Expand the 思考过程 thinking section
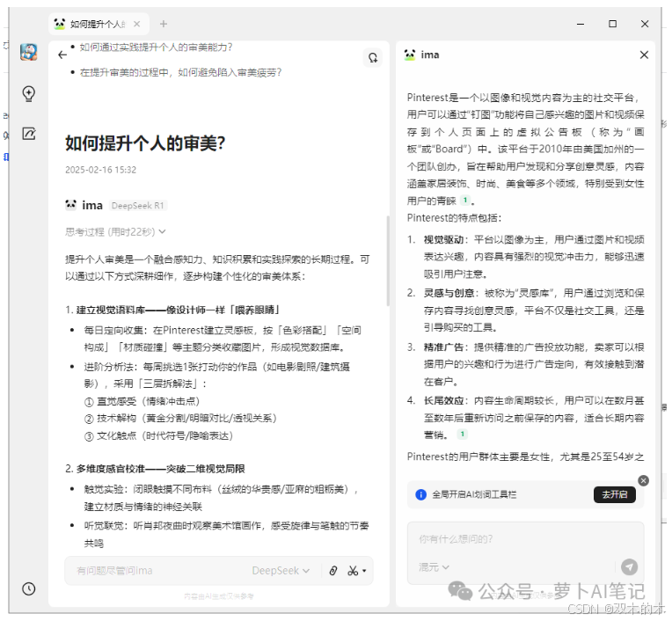672x621 pixels. 115,232
